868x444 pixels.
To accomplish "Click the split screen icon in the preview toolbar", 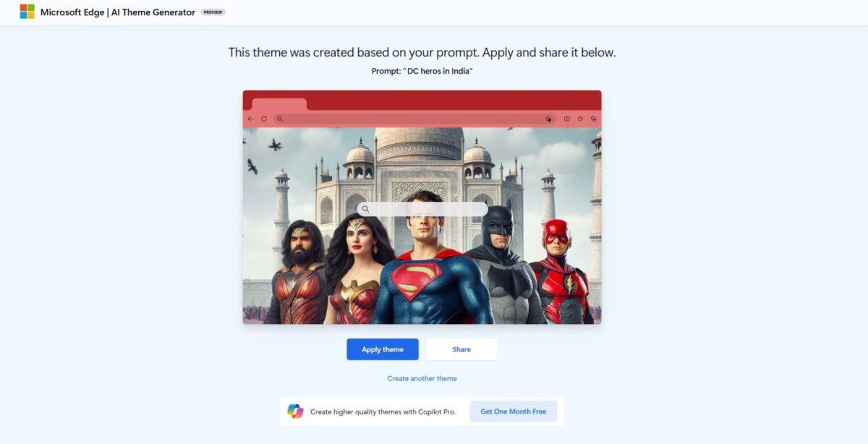I will [567, 119].
